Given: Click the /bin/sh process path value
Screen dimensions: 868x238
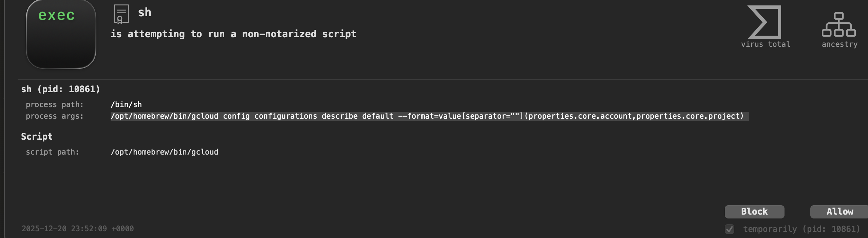Looking at the screenshot, I should click(x=126, y=105).
